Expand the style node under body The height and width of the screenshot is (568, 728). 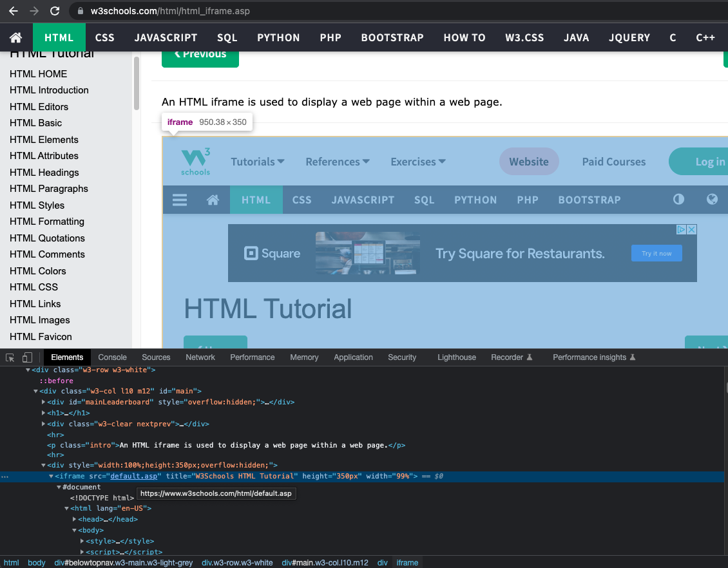click(82, 541)
